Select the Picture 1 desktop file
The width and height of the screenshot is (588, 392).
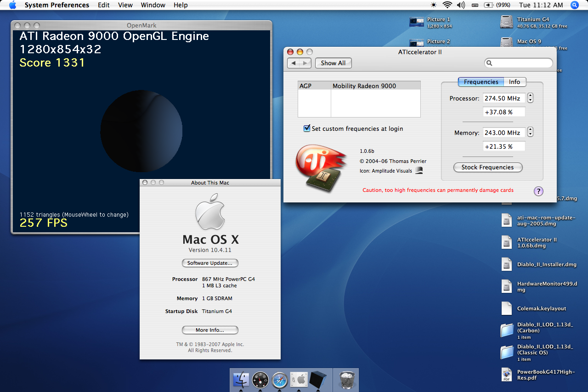point(417,22)
